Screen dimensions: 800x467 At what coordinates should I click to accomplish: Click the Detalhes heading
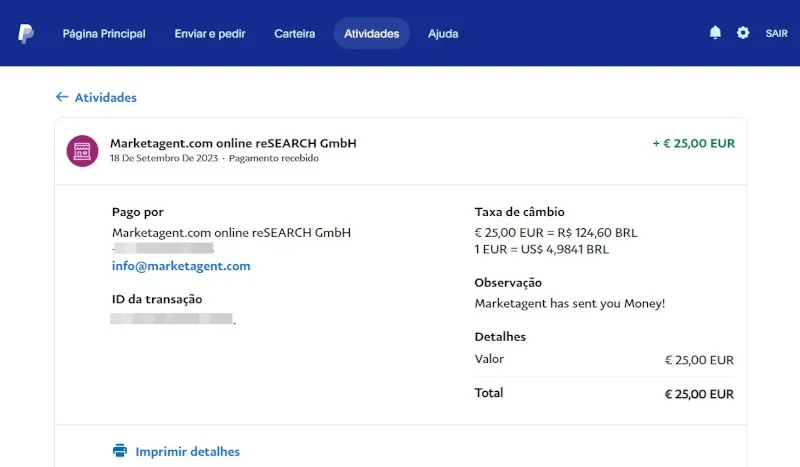500,337
